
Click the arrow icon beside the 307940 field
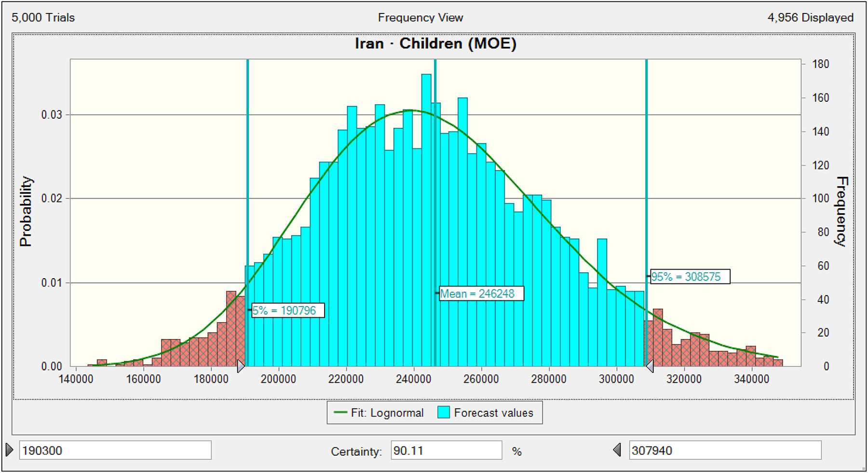tap(617, 450)
